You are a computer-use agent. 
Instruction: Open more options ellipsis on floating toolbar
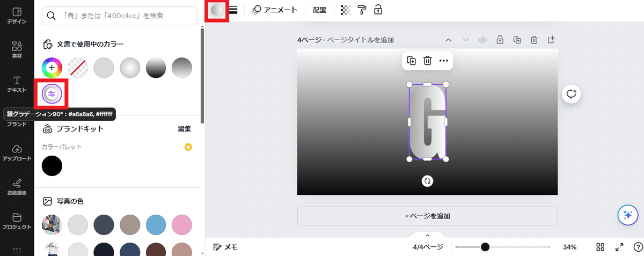(443, 61)
